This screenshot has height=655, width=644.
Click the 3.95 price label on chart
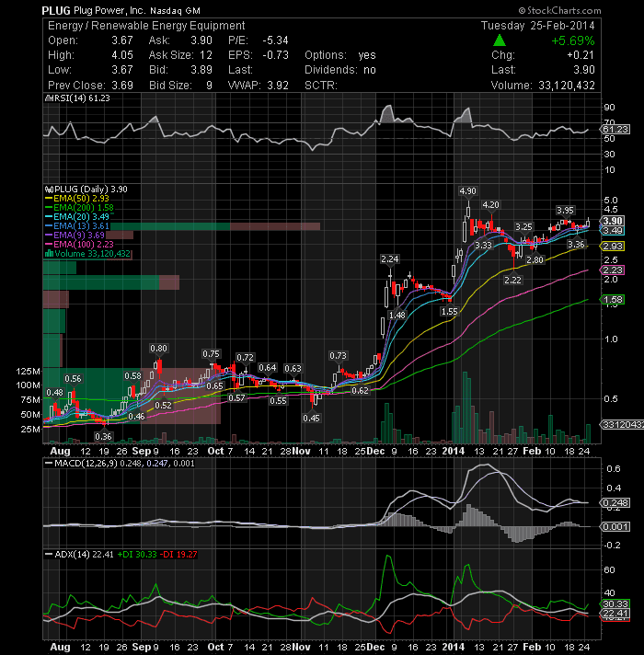[x=565, y=210]
